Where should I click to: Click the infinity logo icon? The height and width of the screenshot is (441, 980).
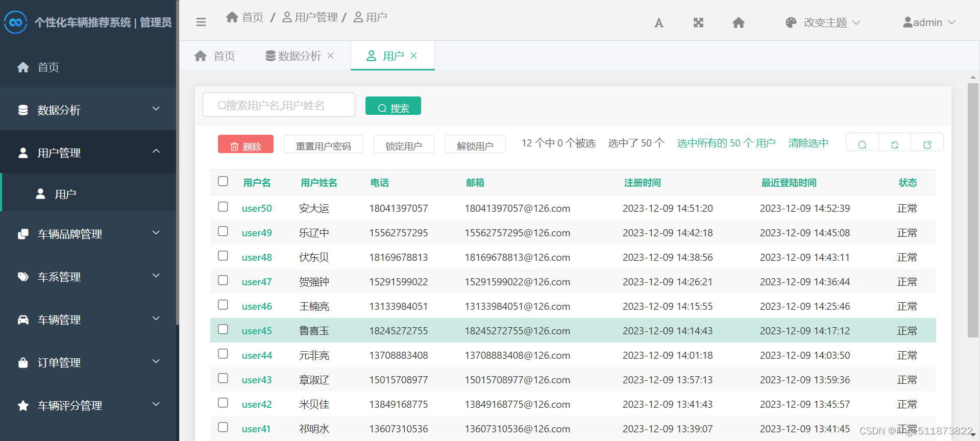coord(15,22)
